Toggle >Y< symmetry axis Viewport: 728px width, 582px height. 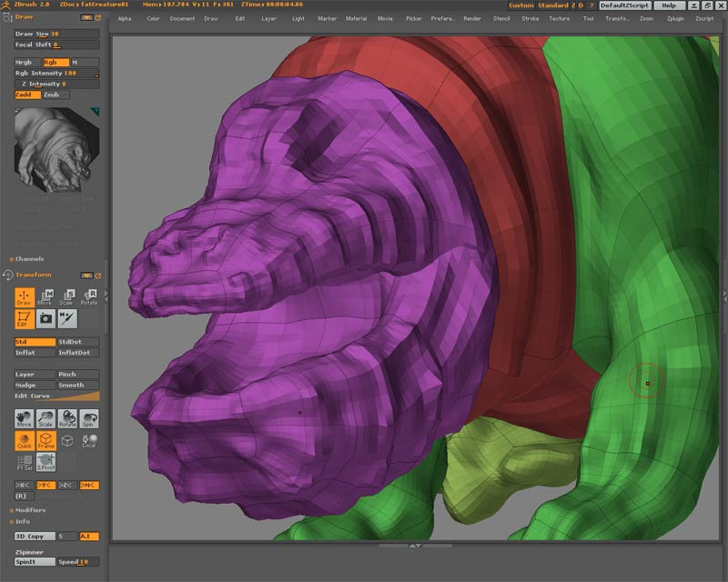pos(45,486)
